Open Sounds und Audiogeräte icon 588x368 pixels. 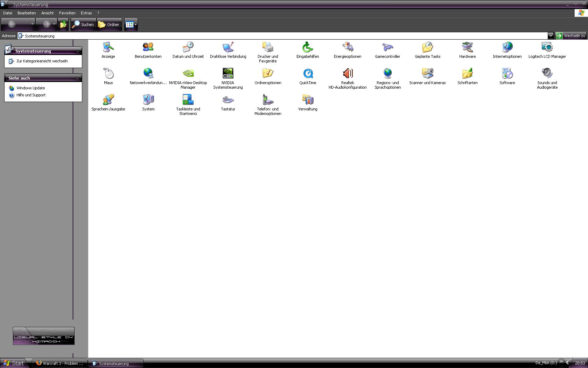[547, 73]
